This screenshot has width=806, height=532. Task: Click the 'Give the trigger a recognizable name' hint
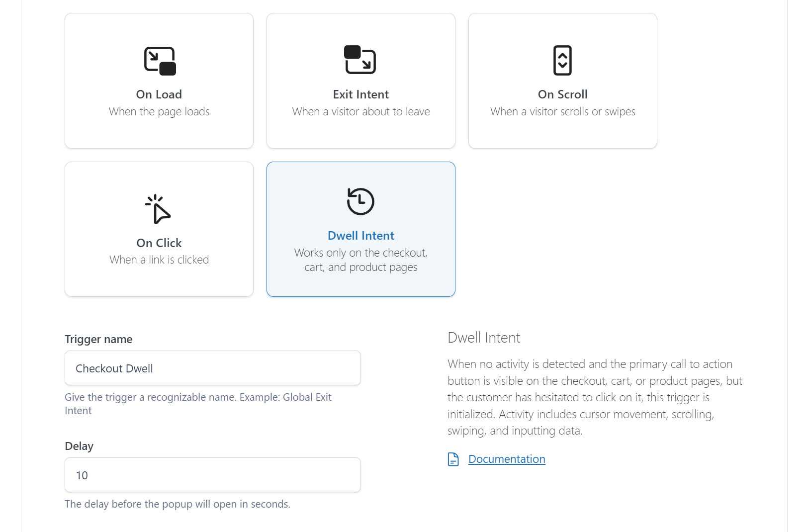[198, 404]
